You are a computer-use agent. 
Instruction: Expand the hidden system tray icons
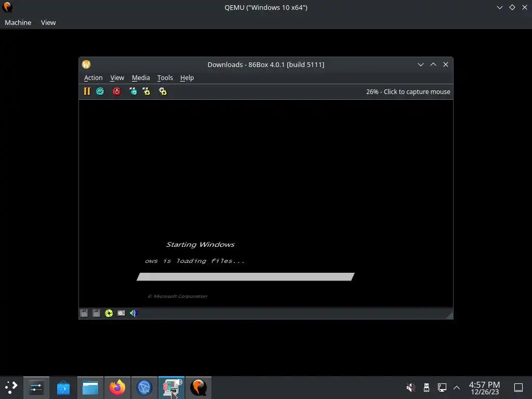[457, 388]
